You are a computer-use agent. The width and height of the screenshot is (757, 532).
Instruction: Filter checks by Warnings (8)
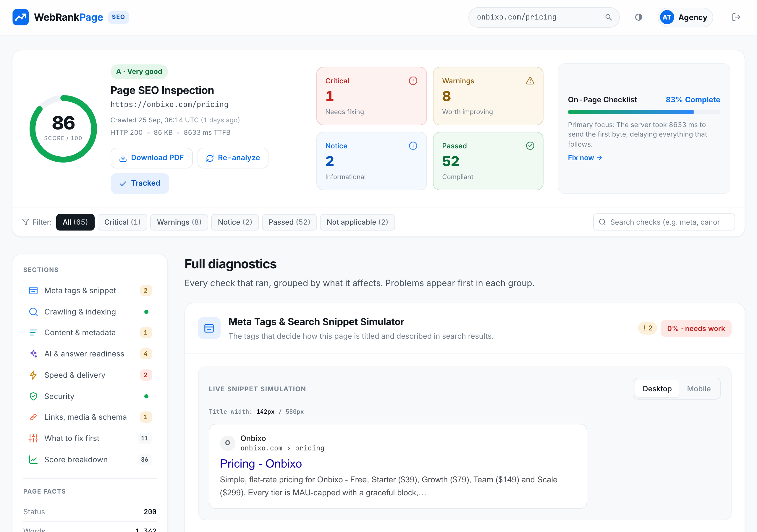(x=179, y=222)
